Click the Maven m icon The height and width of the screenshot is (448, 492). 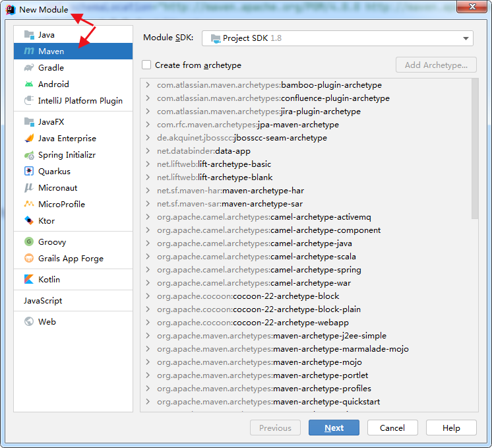(x=29, y=51)
